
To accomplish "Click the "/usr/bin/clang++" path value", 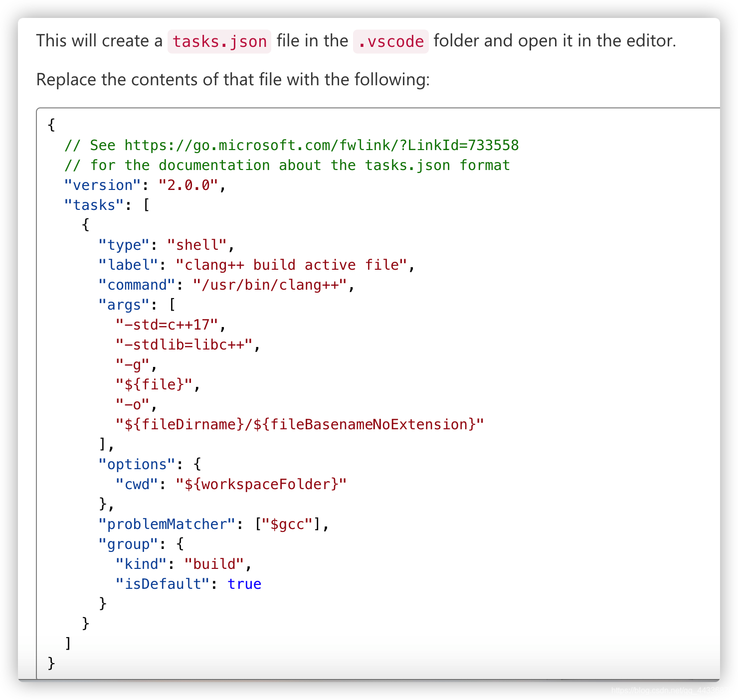I will (x=270, y=285).
